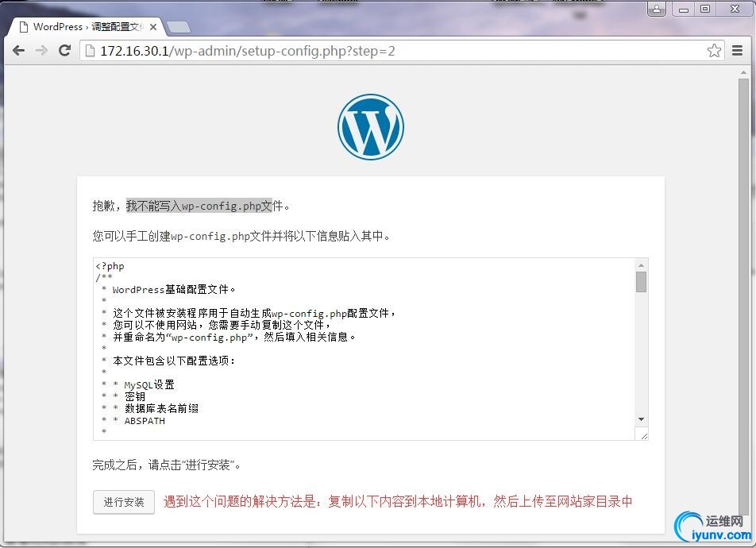Bookmark this page with the star icon
Image resolution: width=756 pixels, height=548 pixels.
tap(714, 51)
